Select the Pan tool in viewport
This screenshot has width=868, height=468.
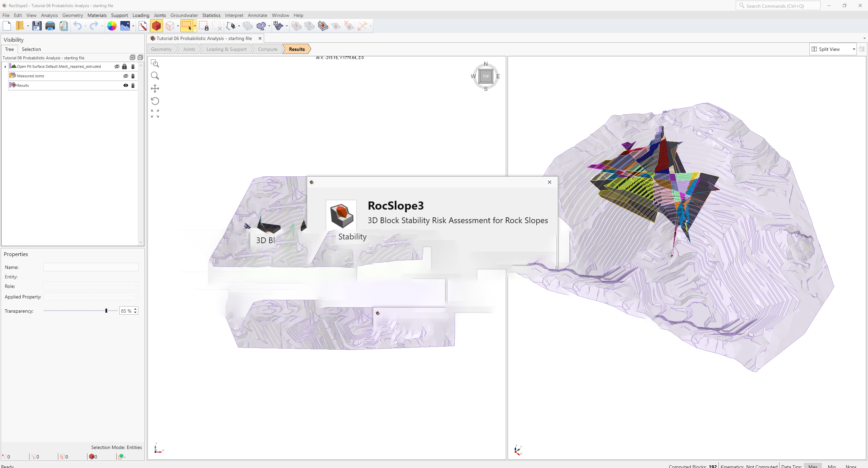click(155, 89)
